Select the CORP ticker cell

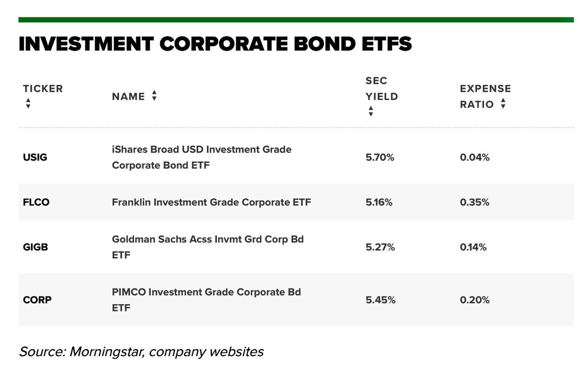click(x=37, y=300)
